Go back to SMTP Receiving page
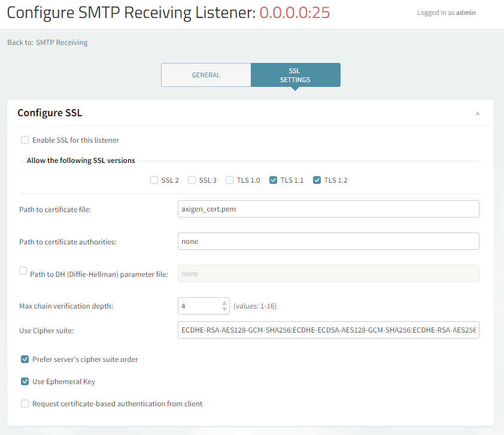The height and width of the screenshot is (435, 504). click(62, 43)
